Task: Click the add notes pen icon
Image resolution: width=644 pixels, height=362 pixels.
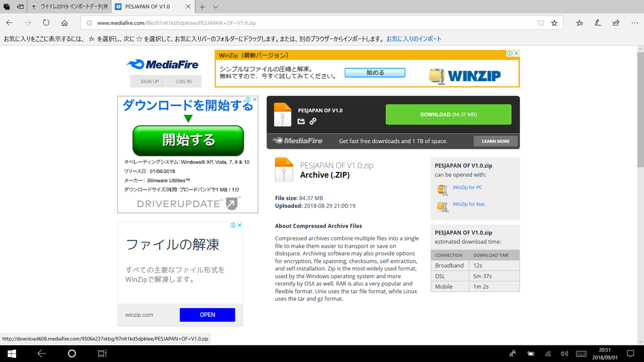Action: click(x=598, y=23)
